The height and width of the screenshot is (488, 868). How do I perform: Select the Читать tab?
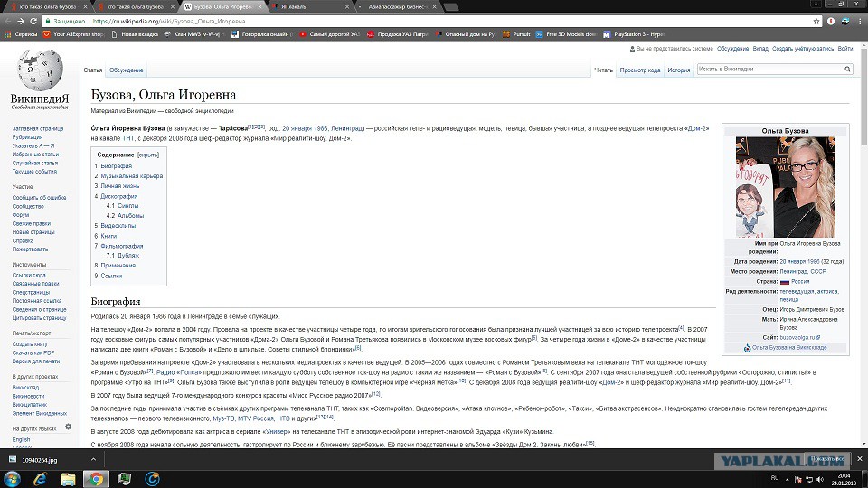point(603,70)
